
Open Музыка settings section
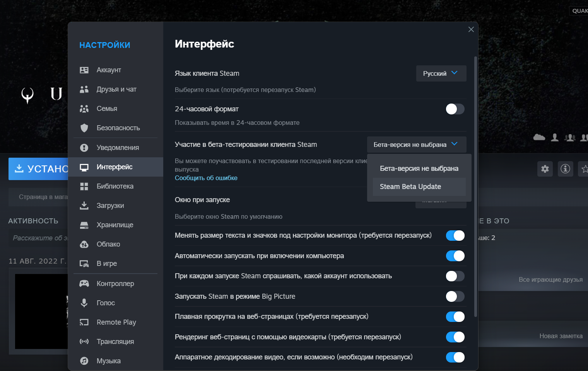click(115, 361)
